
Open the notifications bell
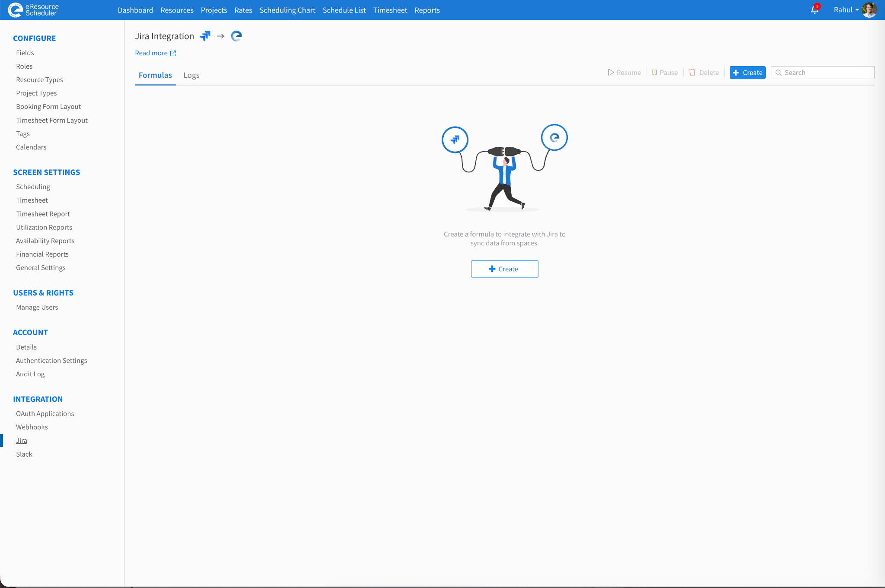coord(815,10)
